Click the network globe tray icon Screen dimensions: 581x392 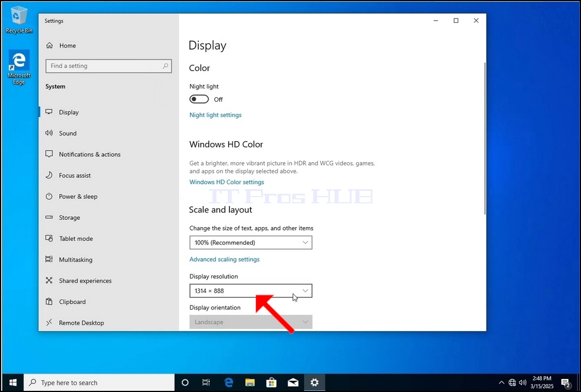[512, 382]
